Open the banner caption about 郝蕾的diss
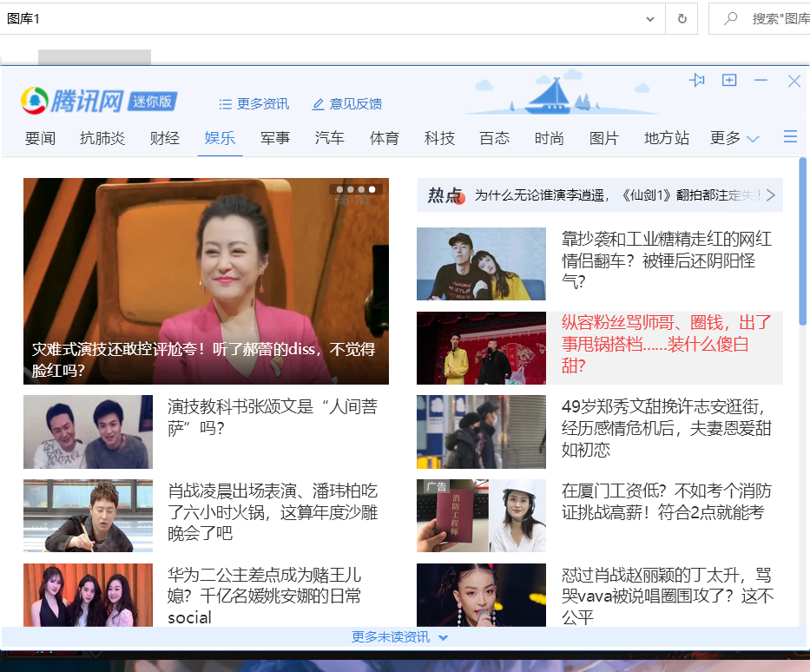Image resolution: width=810 pixels, height=672 pixels. pos(203,359)
